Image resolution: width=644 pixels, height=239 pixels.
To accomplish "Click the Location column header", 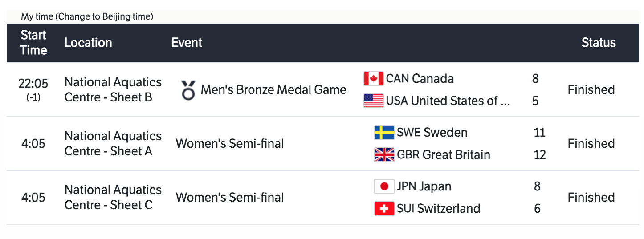I will [88, 43].
